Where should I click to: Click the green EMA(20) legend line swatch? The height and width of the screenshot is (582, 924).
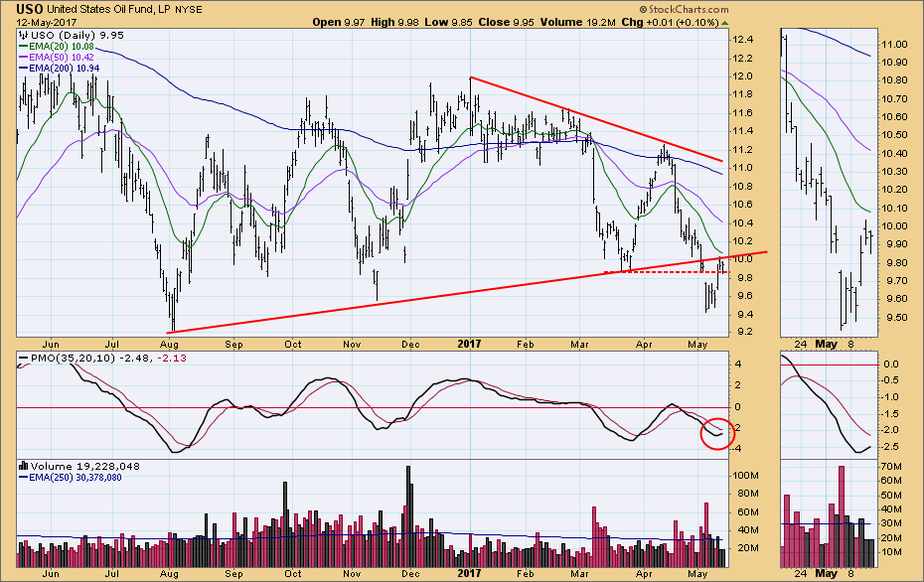pyautogui.click(x=24, y=46)
